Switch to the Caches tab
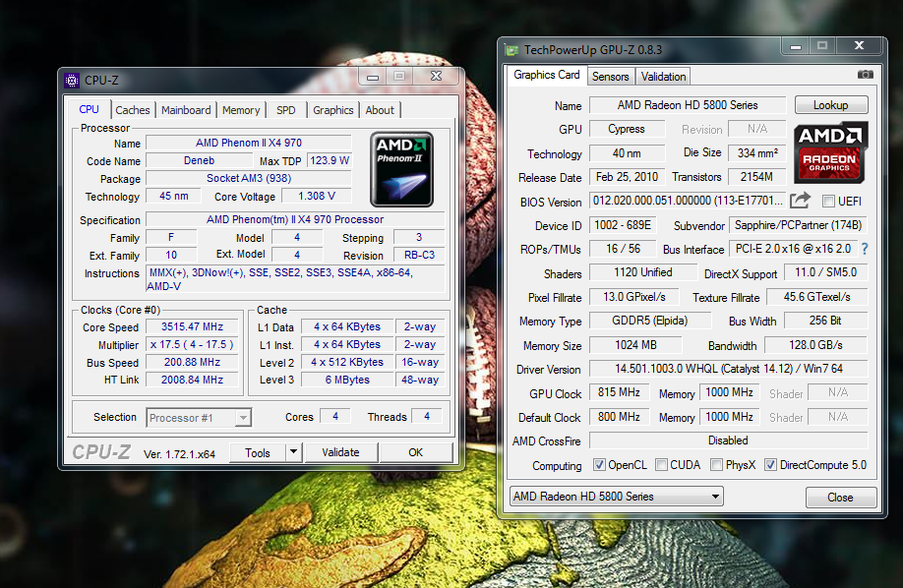Viewport: 903px width, 588px height. pyautogui.click(x=133, y=110)
